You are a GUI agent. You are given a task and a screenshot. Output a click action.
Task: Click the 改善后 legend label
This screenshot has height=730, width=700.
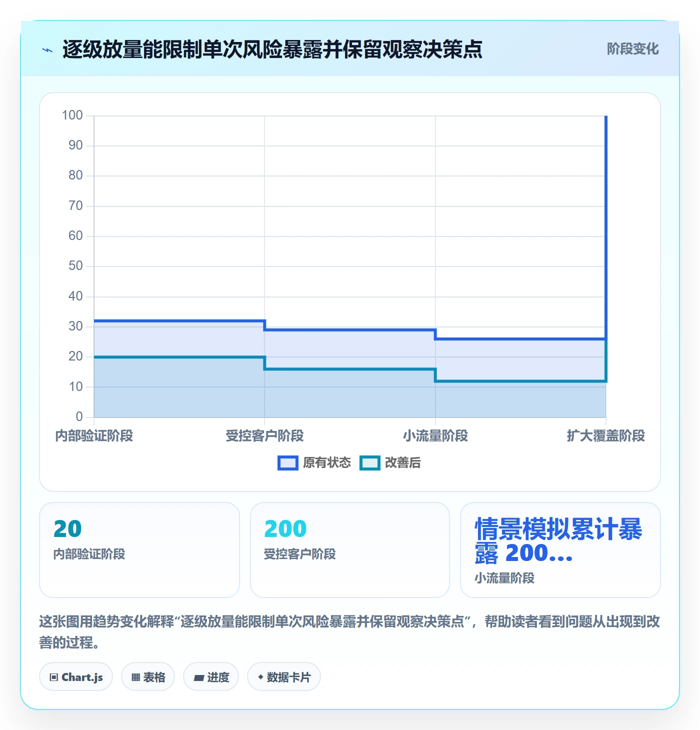click(402, 463)
